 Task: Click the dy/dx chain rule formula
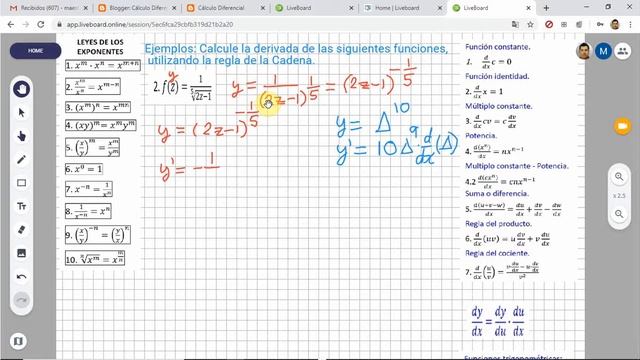point(498,322)
